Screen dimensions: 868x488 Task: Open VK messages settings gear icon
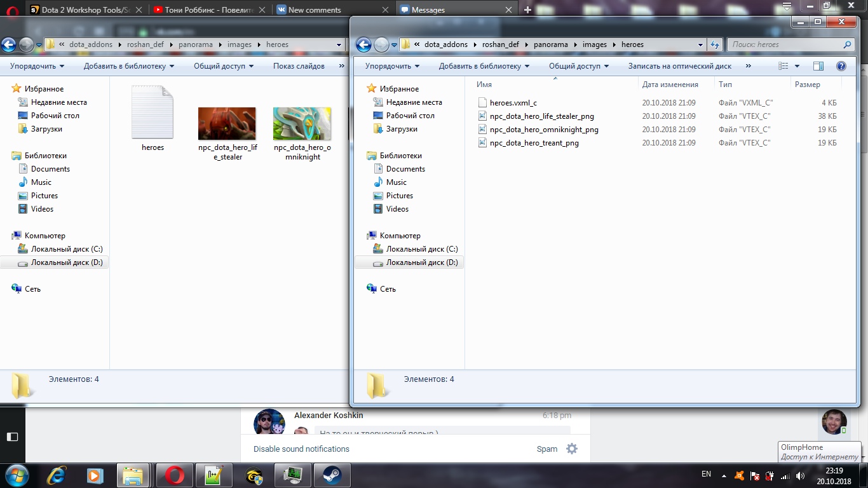click(572, 449)
